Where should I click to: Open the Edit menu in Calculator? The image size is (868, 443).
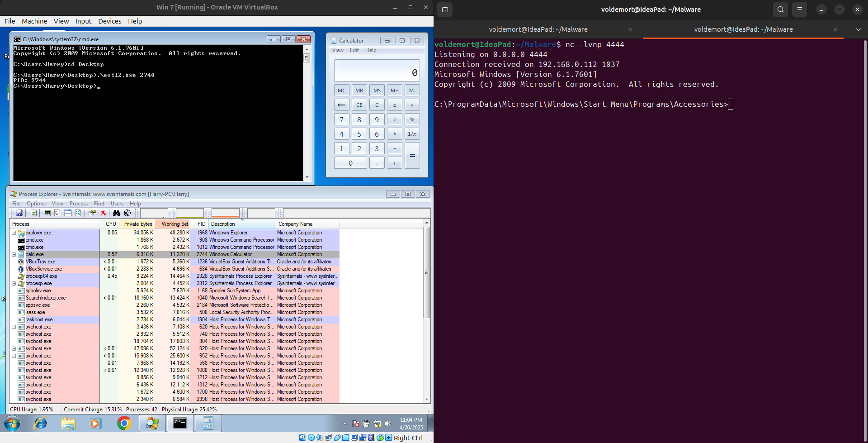pyautogui.click(x=354, y=50)
